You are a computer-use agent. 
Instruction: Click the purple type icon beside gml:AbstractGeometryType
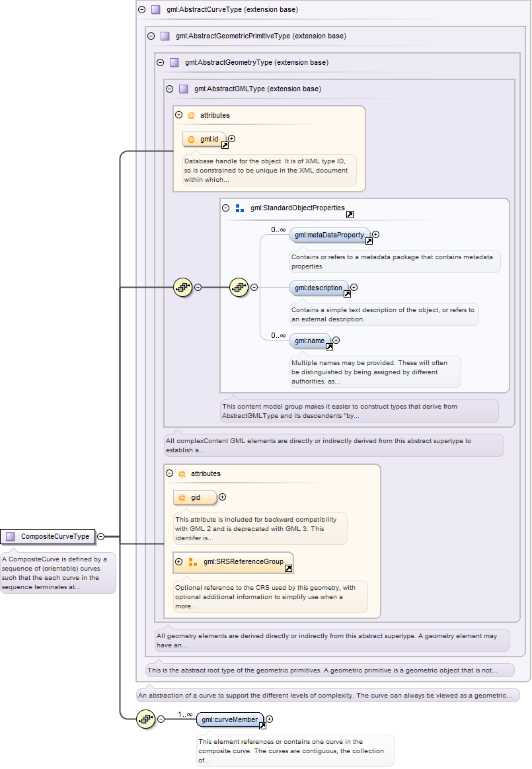point(174,62)
